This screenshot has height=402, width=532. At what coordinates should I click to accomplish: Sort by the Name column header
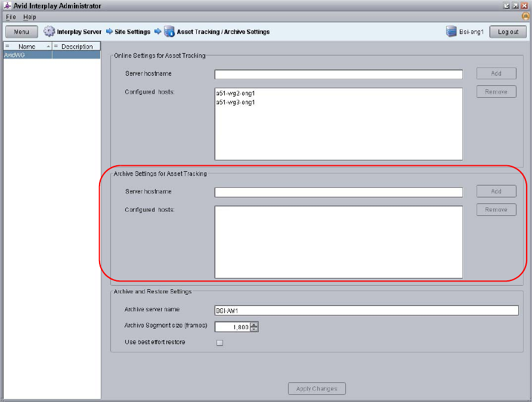27,46
